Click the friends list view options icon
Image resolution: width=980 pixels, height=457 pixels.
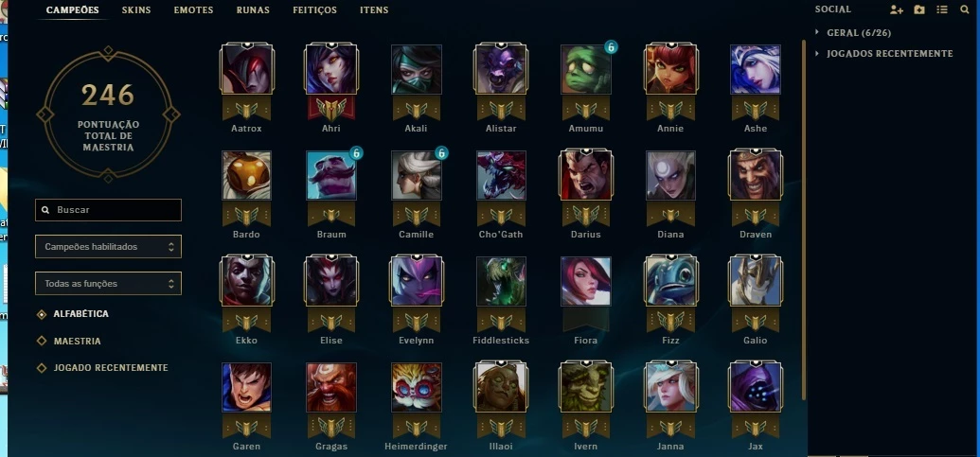tap(942, 9)
